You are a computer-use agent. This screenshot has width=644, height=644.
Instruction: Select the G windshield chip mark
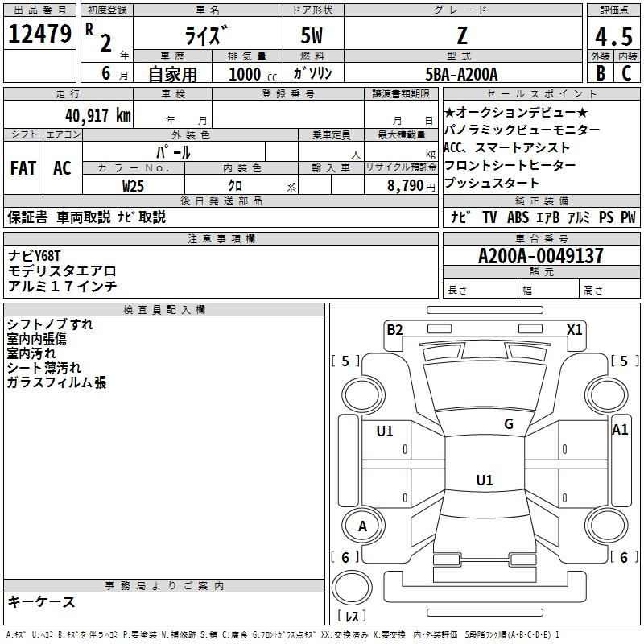509,423
